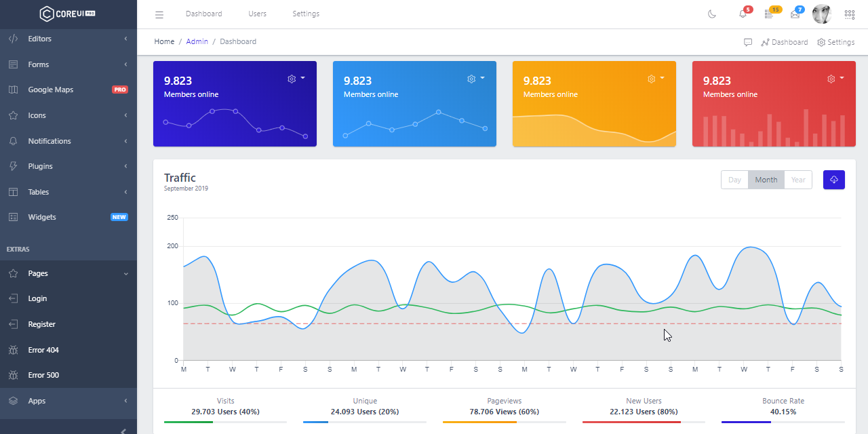Image resolution: width=868 pixels, height=434 pixels.
Task: Click the purple Members online line chart
Action: coord(235,123)
